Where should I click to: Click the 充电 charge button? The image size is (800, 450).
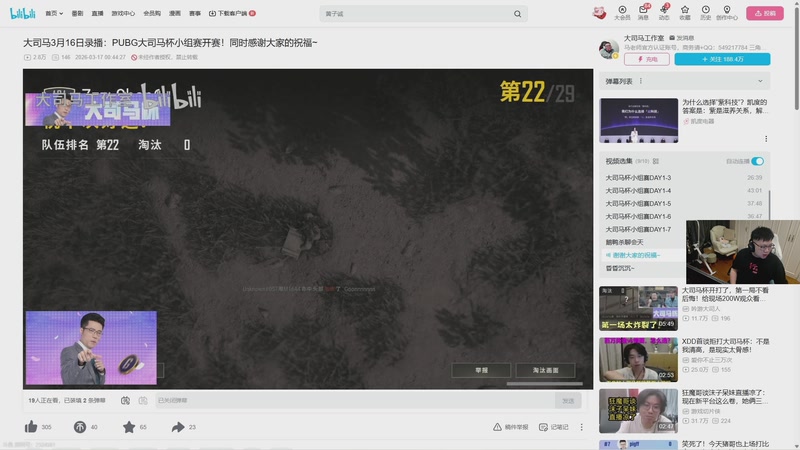click(x=646, y=59)
